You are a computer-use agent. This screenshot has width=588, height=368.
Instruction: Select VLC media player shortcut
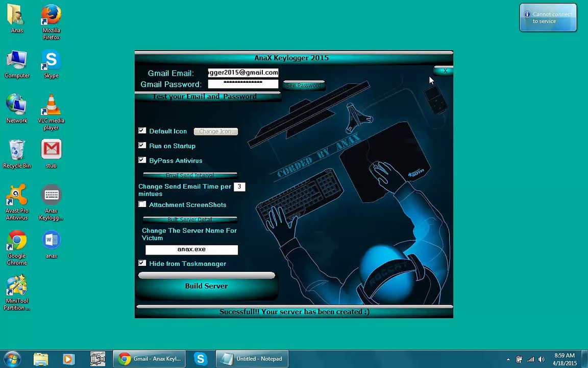click(51, 112)
